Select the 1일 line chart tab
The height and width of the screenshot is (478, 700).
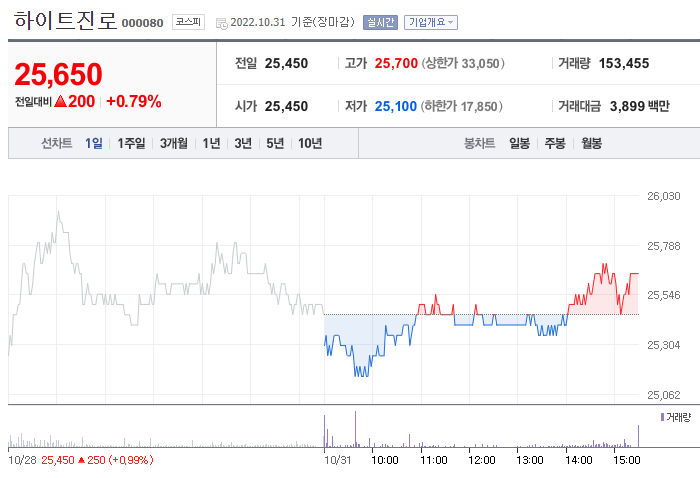click(x=94, y=143)
